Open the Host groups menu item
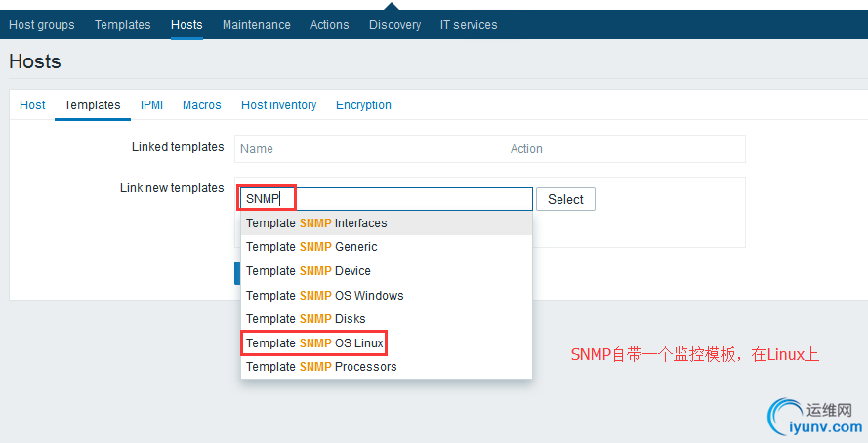 pos(41,25)
